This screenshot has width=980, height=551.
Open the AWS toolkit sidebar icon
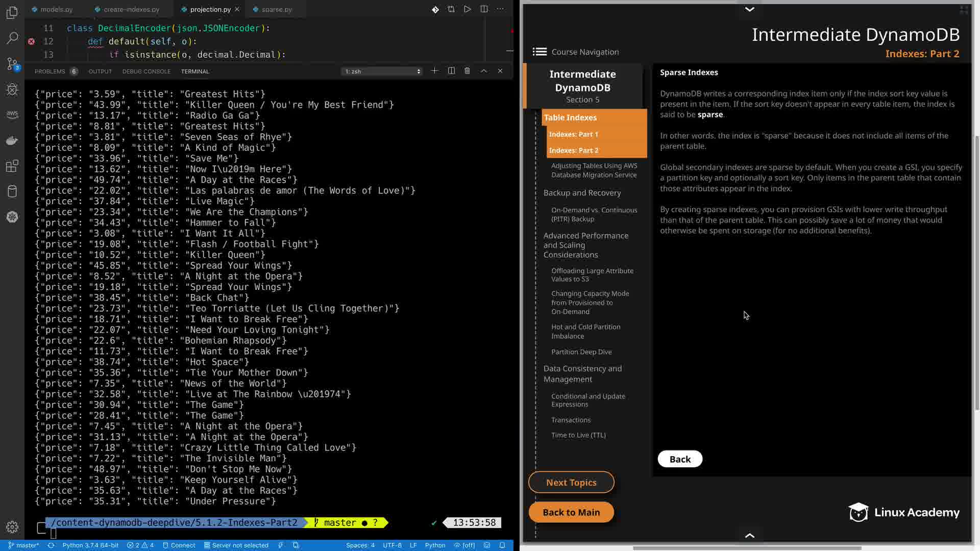pos(12,115)
